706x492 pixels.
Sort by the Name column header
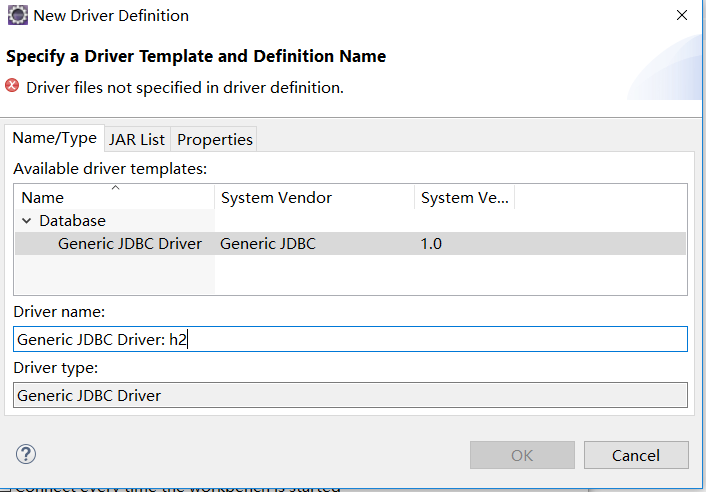[42, 198]
